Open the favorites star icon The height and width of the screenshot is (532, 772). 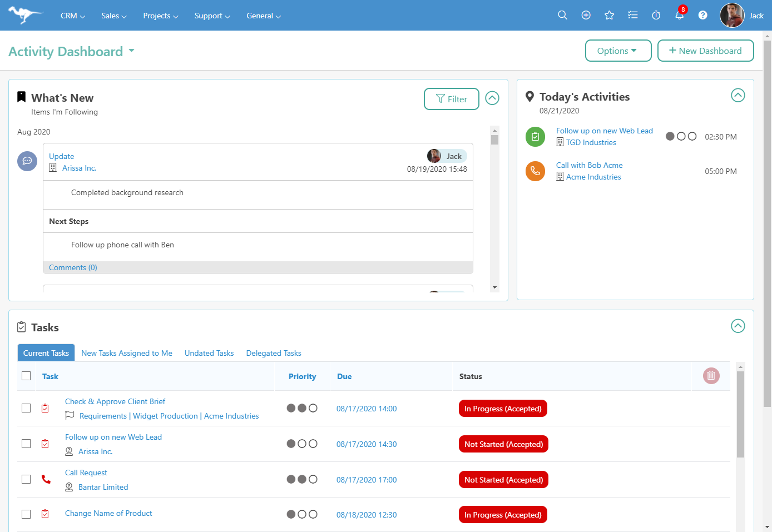[x=609, y=15]
